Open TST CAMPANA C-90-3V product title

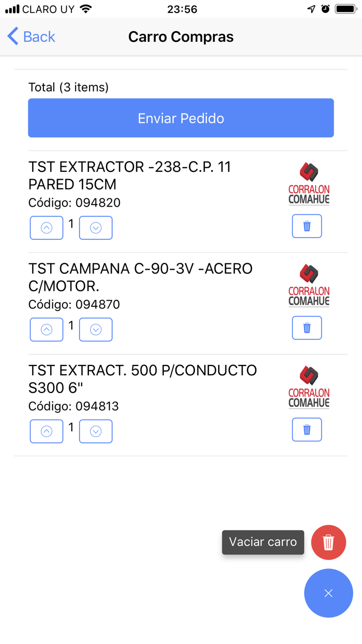click(140, 277)
